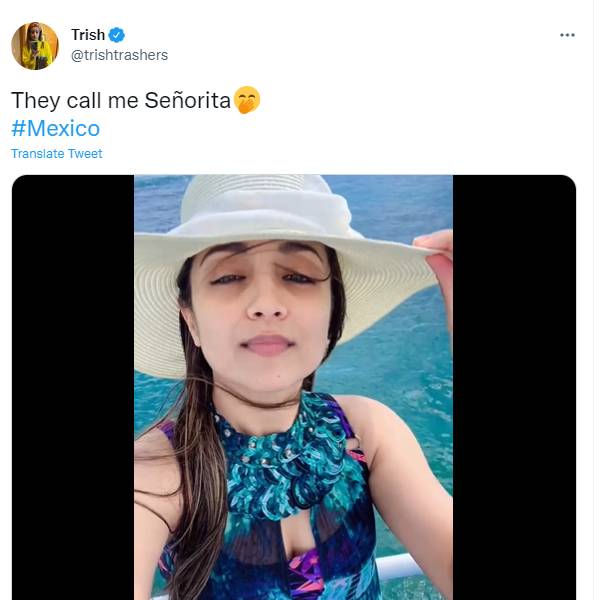Click the @trishtrashers handle
Image resolution: width=600 pixels, height=600 pixels.
click(x=119, y=55)
